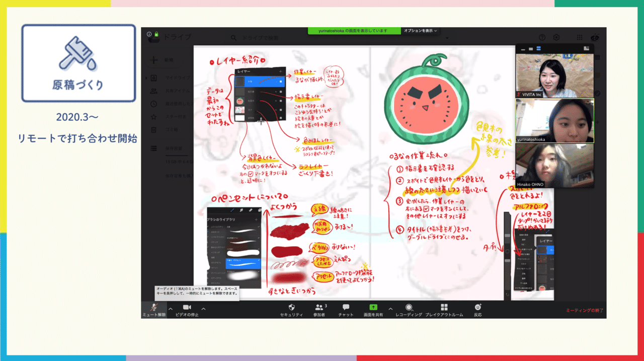Click the ドライブ logo in shared Drive window
The image size is (644, 361).
170,38
